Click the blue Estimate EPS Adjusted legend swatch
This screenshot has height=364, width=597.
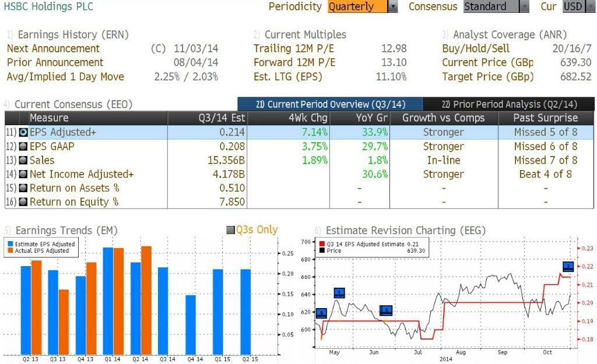coord(10,244)
